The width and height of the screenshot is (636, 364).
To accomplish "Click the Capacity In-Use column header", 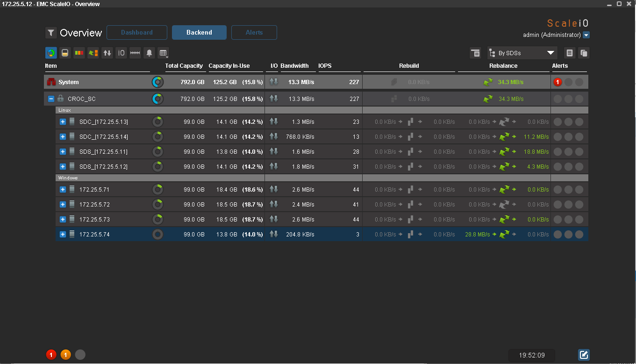I will coord(229,66).
